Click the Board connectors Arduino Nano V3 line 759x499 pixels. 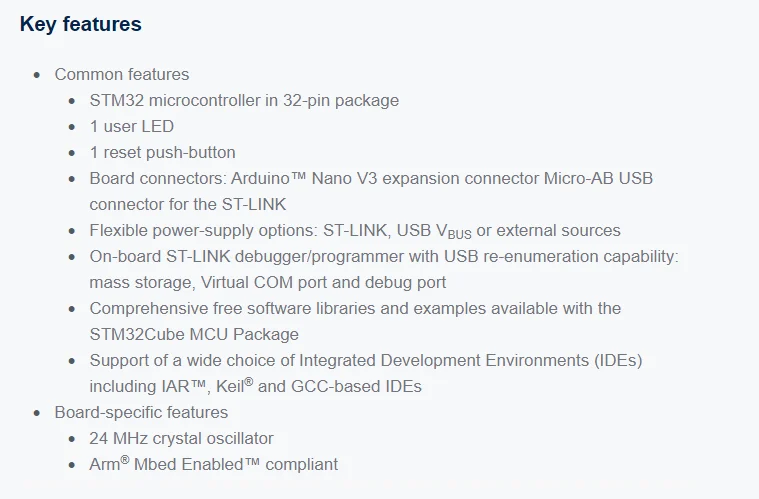(371, 179)
